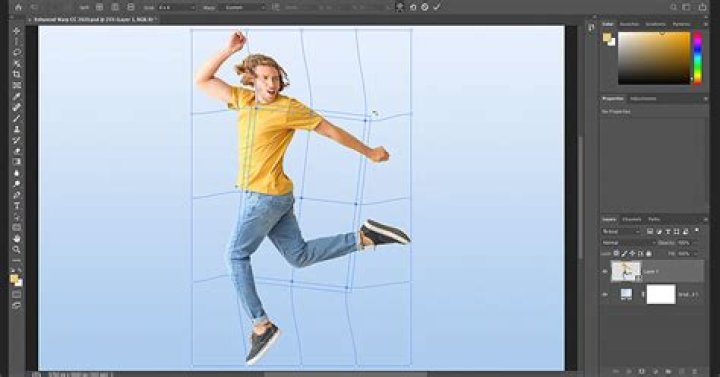Select the Frame tool

pos(17,85)
